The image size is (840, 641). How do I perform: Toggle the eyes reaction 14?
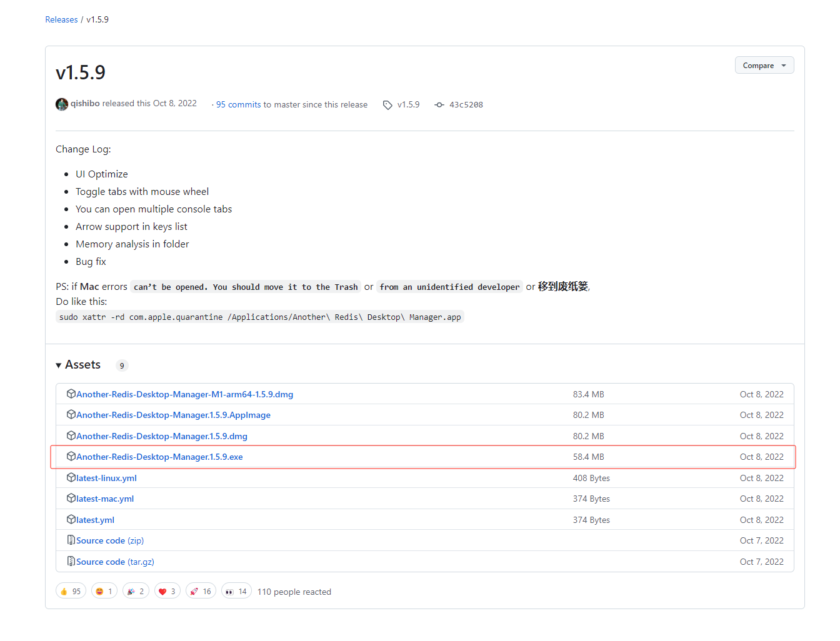coord(236,591)
